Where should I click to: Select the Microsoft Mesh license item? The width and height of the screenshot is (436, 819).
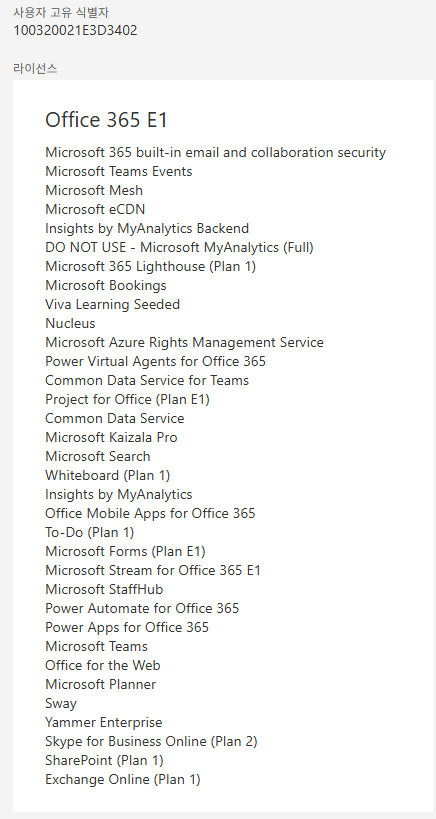[94, 191]
